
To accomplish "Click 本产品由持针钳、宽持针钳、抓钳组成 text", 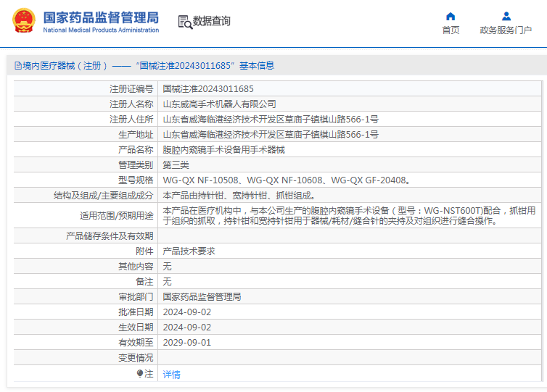I will (x=239, y=196).
